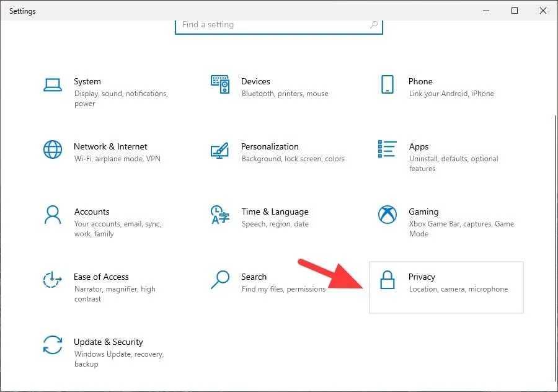Go to Time & Language title

coord(275,212)
